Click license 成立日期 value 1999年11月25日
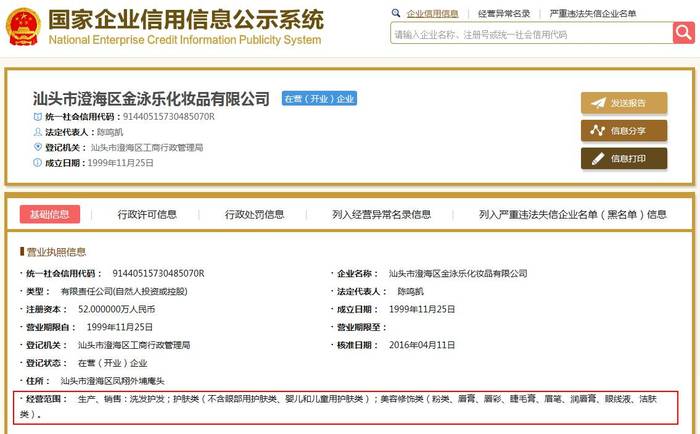Viewport: 700px width, 434px height. pyautogui.click(x=422, y=309)
